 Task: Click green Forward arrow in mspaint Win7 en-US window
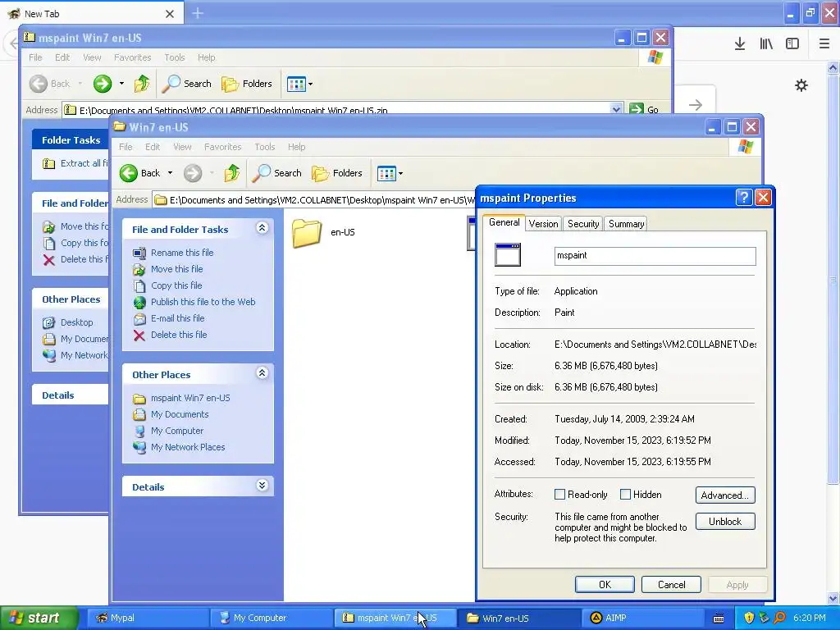(103, 84)
